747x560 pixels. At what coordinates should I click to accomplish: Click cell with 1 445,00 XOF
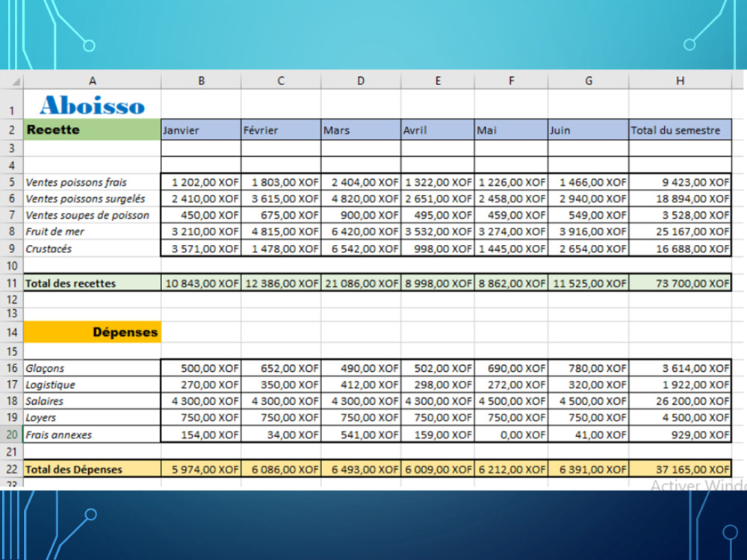(511, 249)
